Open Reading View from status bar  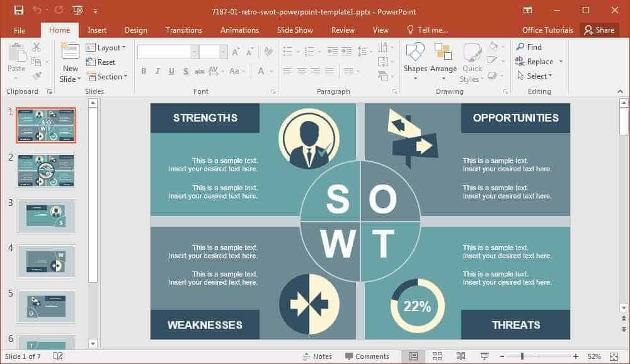pos(461,356)
